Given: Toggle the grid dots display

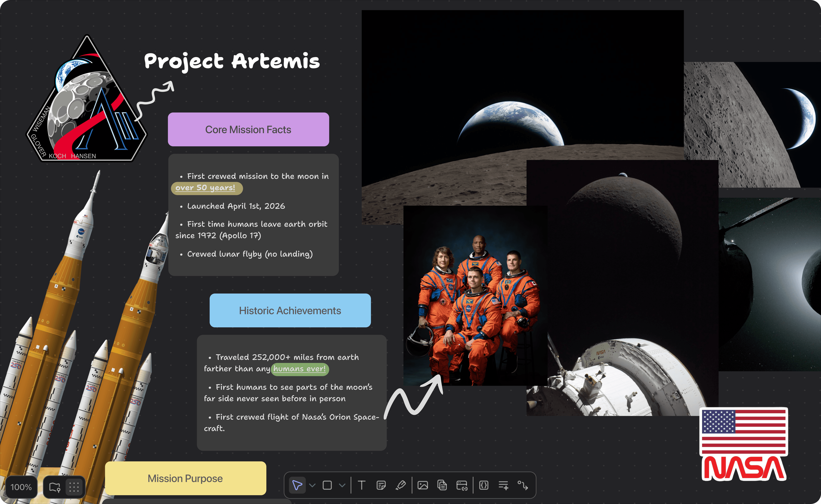Looking at the screenshot, I should [x=74, y=487].
